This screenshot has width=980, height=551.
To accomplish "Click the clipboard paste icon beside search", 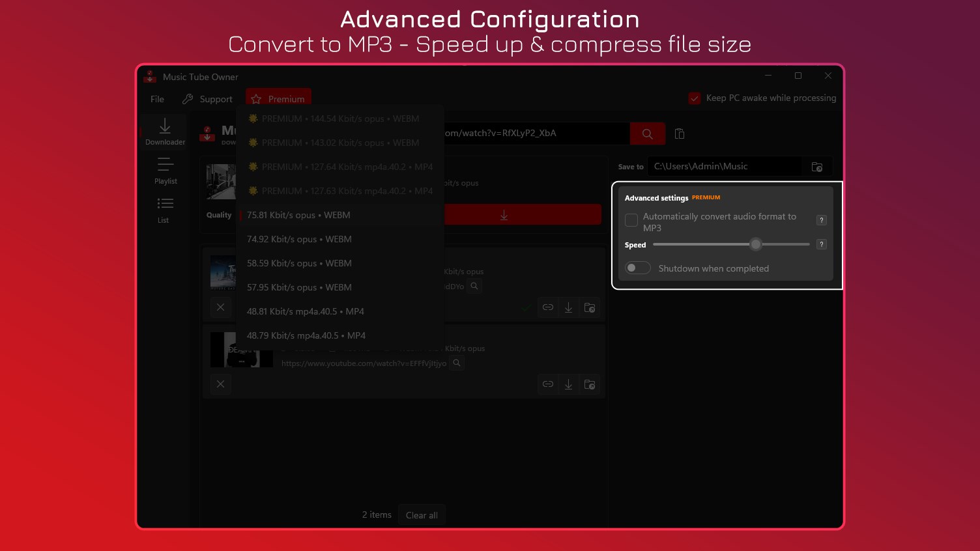I will coord(679,133).
